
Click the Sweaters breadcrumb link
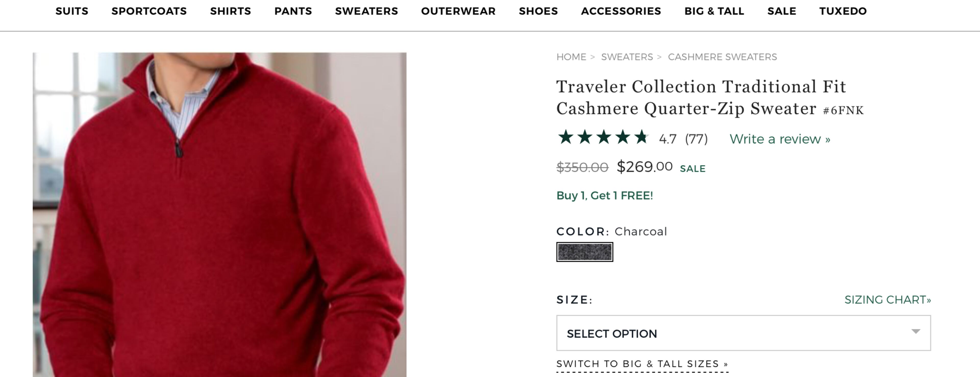627,57
